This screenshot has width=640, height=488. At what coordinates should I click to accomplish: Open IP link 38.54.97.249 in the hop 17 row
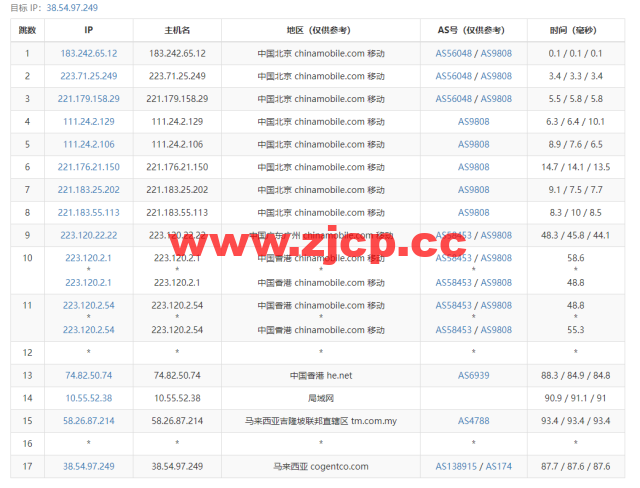[89, 466]
